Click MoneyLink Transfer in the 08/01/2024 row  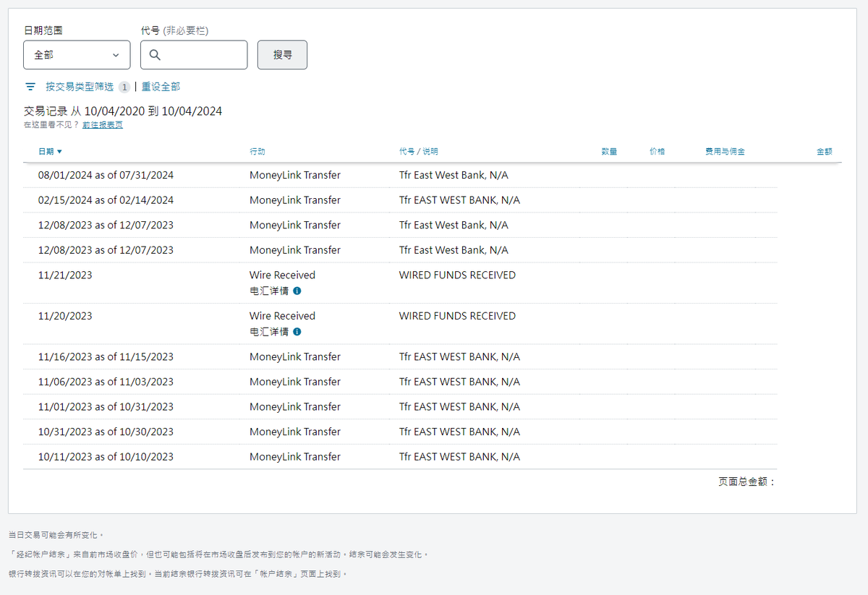(295, 175)
